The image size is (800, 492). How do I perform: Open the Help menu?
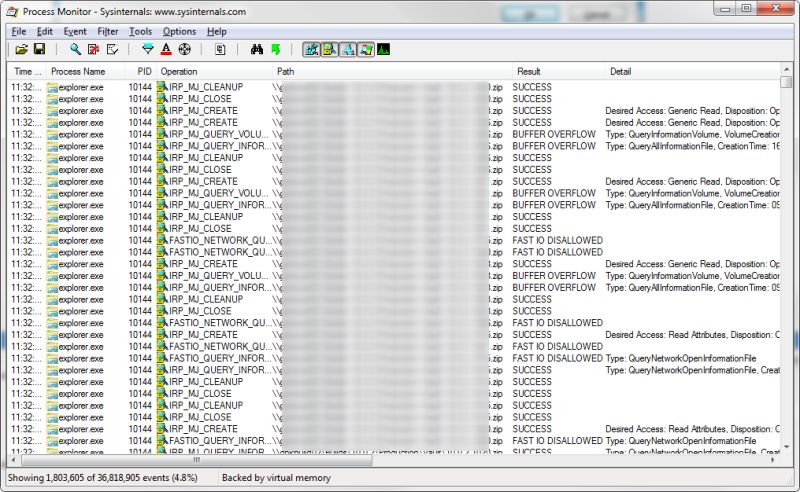pos(216,32)
